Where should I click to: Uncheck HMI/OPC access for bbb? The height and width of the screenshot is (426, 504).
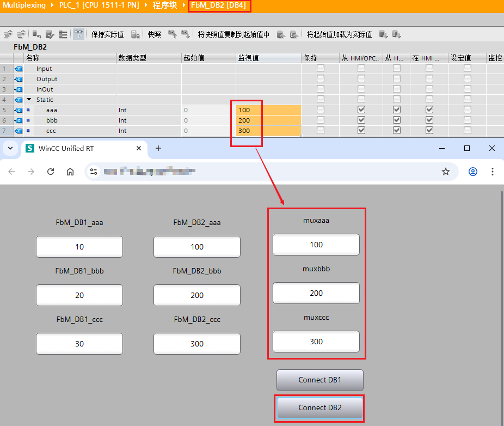point(361,120)
